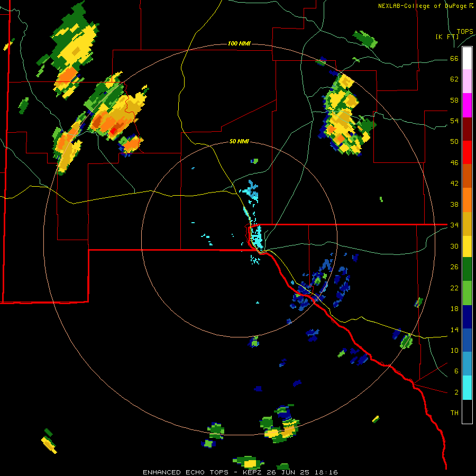The height and width of the screenshot is (476, 476).
Task: Click the white 66 kft color swatch
Action: (x=467, y=58)
